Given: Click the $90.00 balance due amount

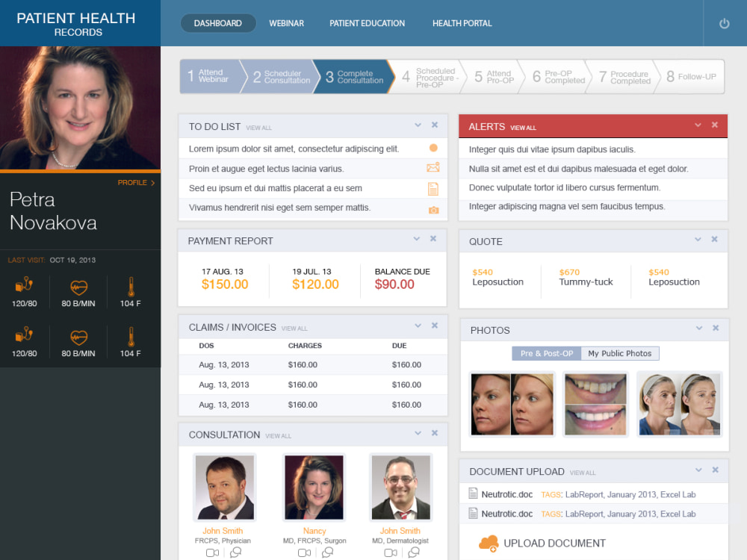Looking at the screenshot, I should click(394, 284).
